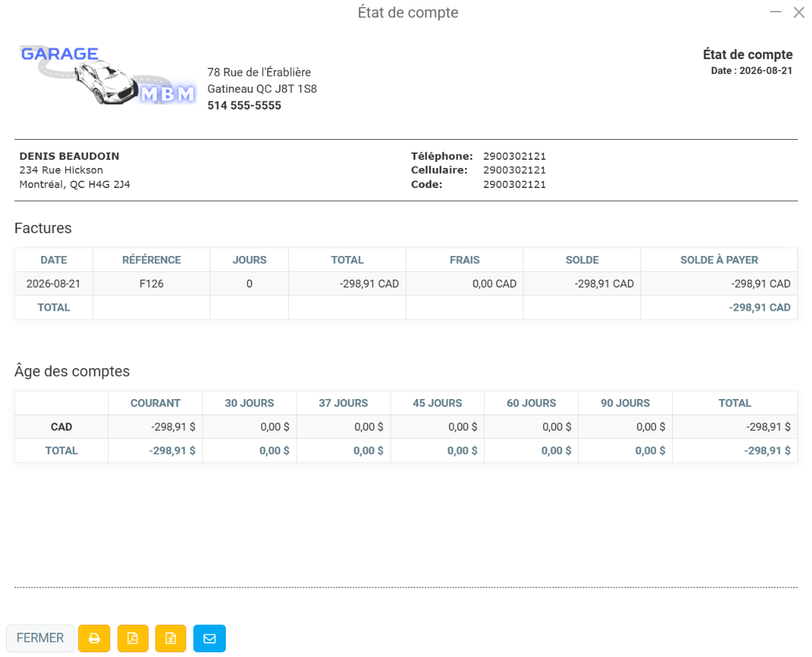Click the garage phone 514 555-5555
812x657 pixels.
(244, 105)
